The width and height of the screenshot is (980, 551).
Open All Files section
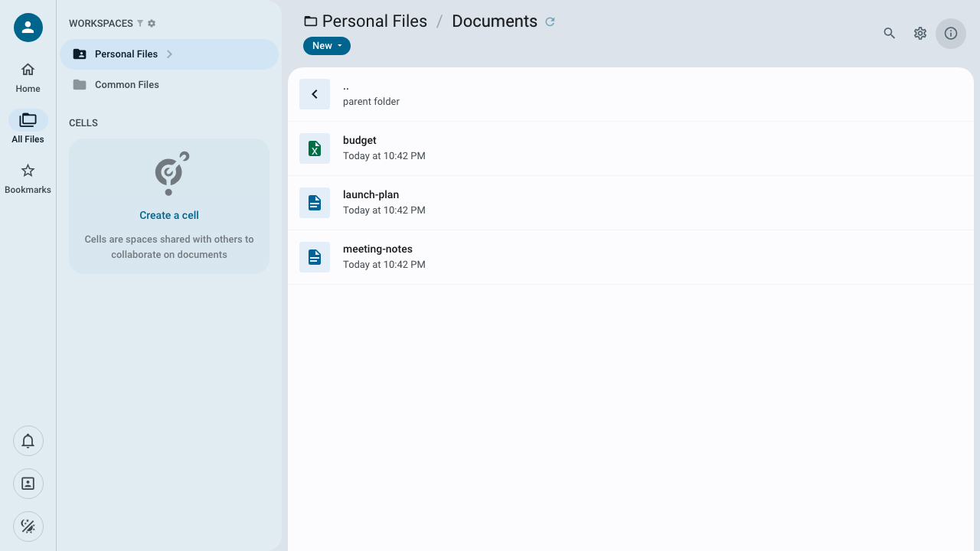click(28, 127)
